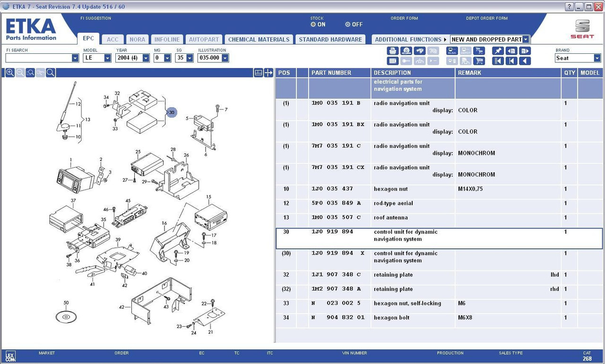Open the ELSA link icon

pos(452,51)
